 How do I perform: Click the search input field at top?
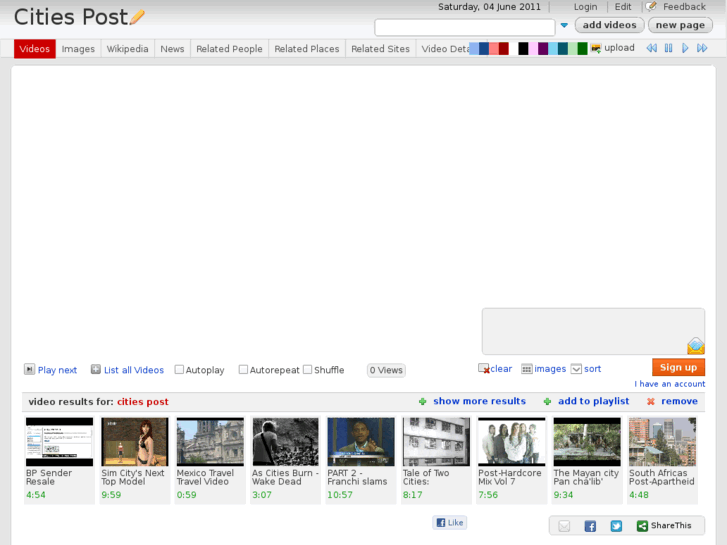pyautogui.click(x=465, y=27)
